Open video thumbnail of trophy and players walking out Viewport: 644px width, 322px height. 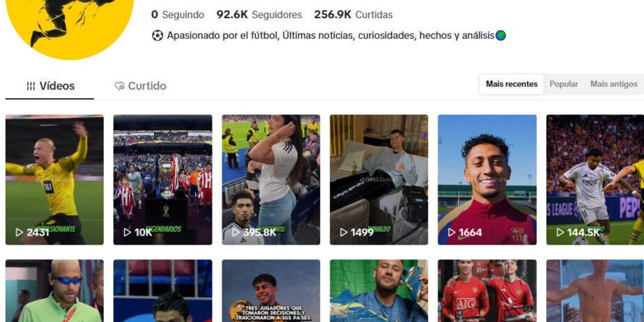pyautogui.click(x=162, y=180)
